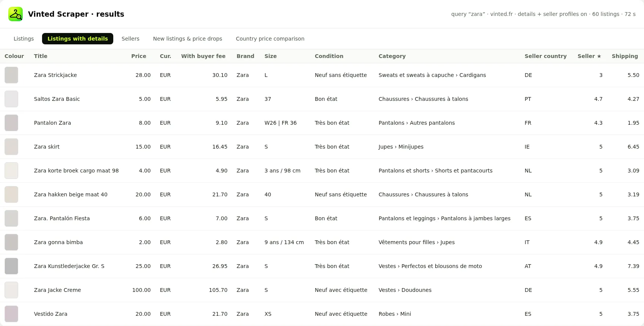Click the With buyer fee column header

(x=203, y=56)
